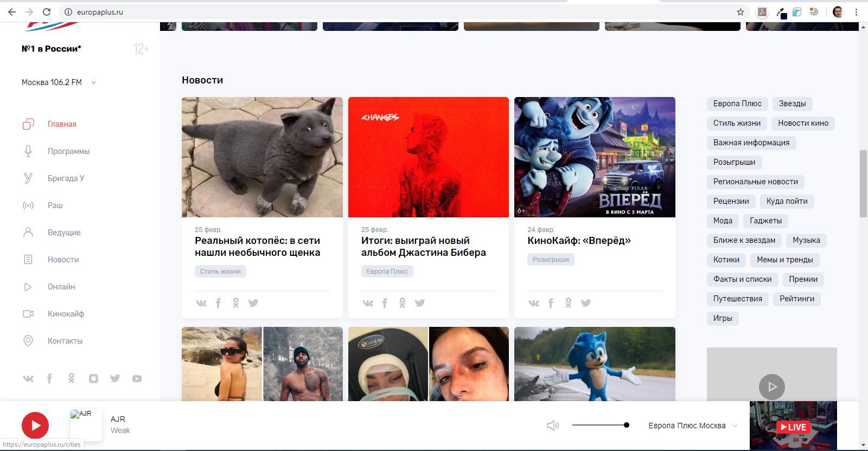Open Sonic the Hedgehog article thumbnail
The width and height of the screenshot is (868, 451).
click(595, 364)
